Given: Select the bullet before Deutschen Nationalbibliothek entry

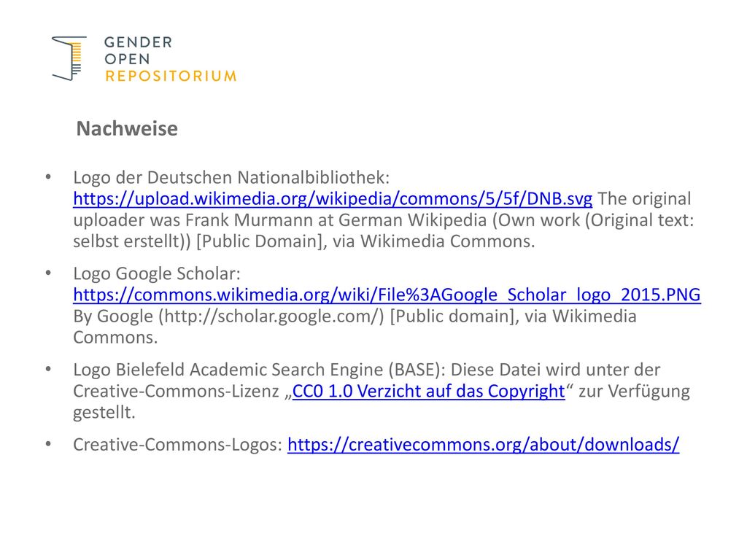Looking at the screenshot, I should [48, 177].
